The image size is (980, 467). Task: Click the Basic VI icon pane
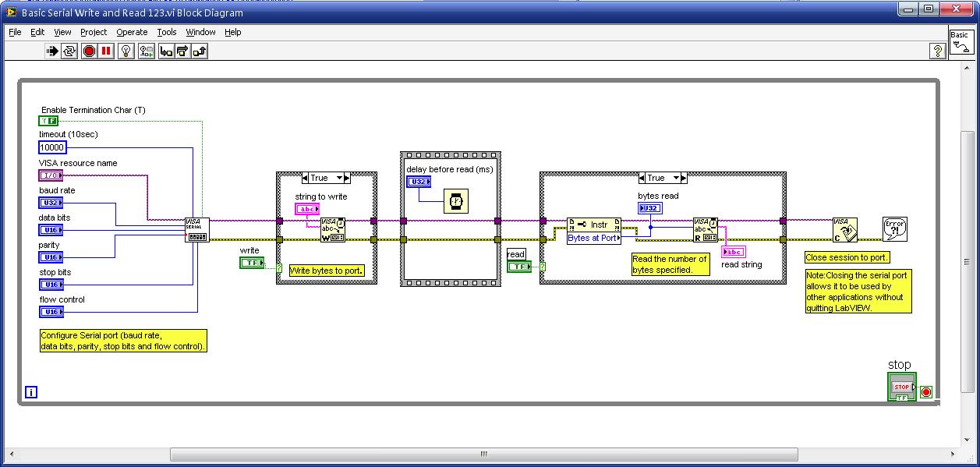click(961, 44)
